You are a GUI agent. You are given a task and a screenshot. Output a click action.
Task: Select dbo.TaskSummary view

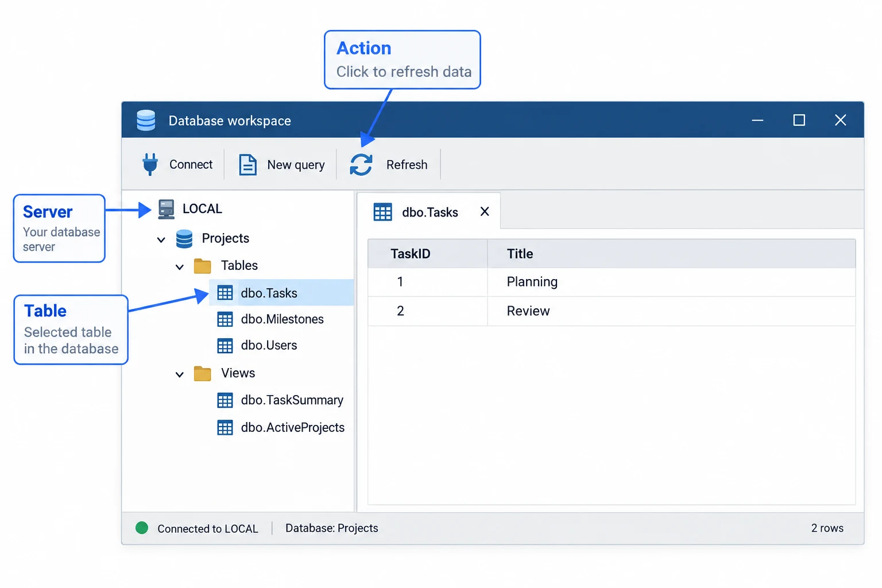coord(292,400)
